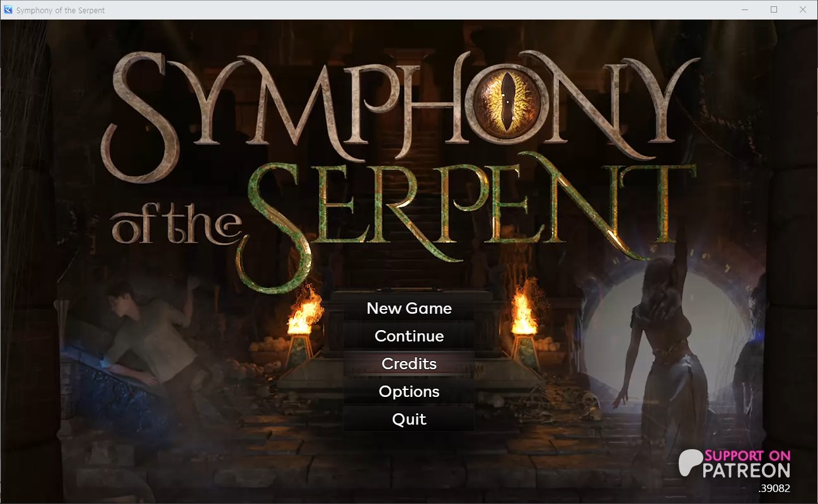This screenshot has height=504, width=818.
Task: Maximize the game window
Action: click(774, 10)
